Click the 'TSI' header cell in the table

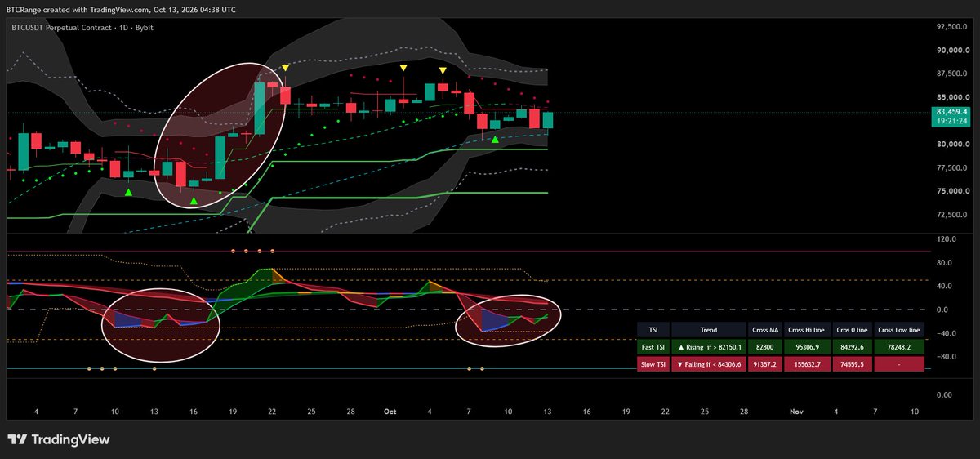pos(653,330)
